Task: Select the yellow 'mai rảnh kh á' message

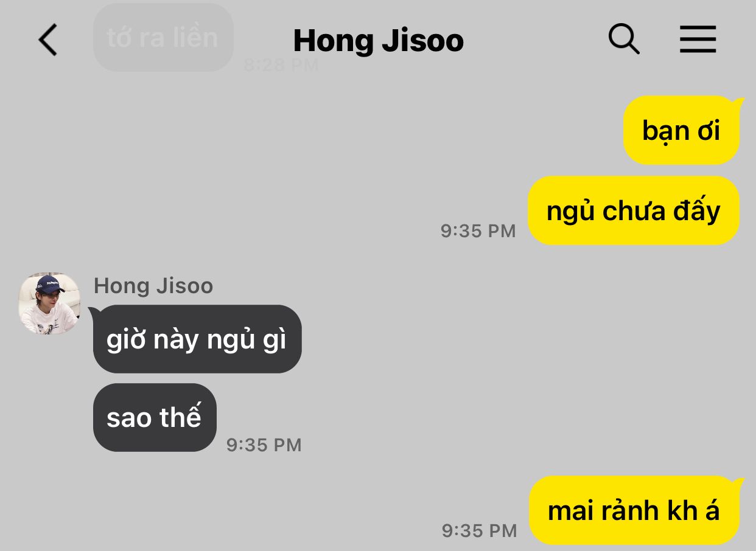Action: (x=634, y=510)
